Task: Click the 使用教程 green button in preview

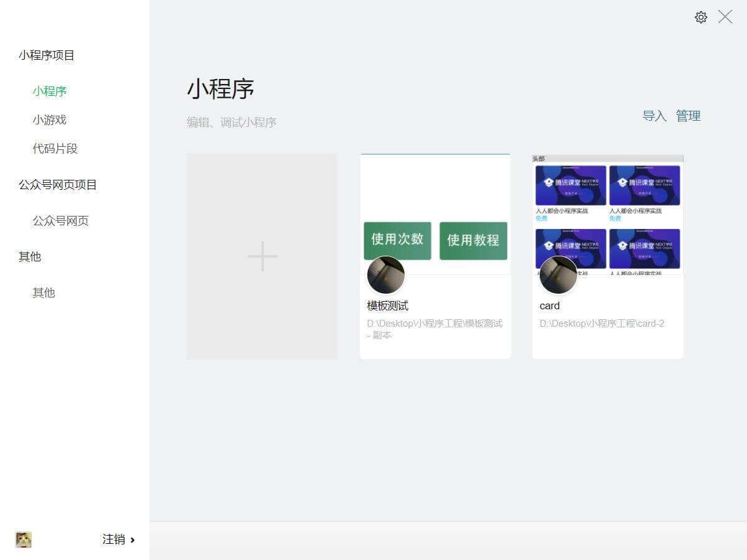Action: (473, 240)
